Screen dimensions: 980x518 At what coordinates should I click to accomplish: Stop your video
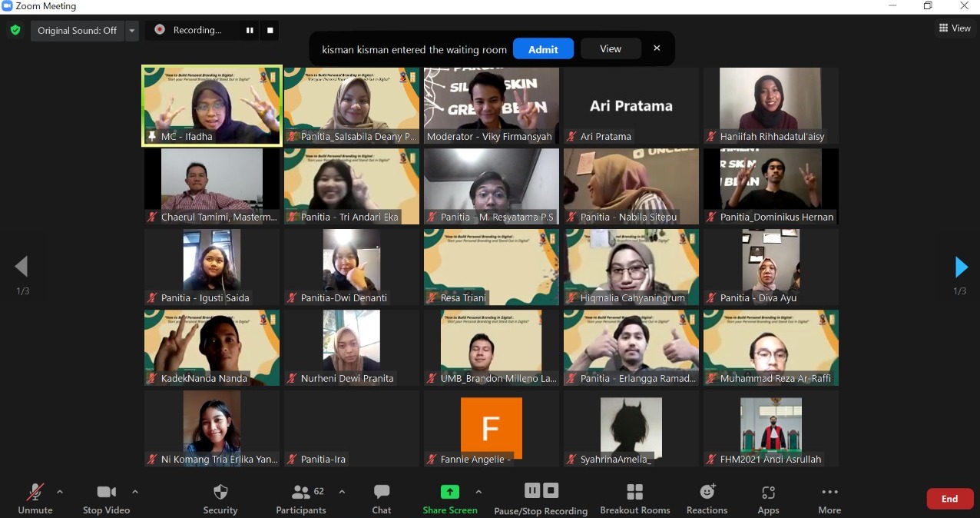pyautogui.click(x=106, y=498)
